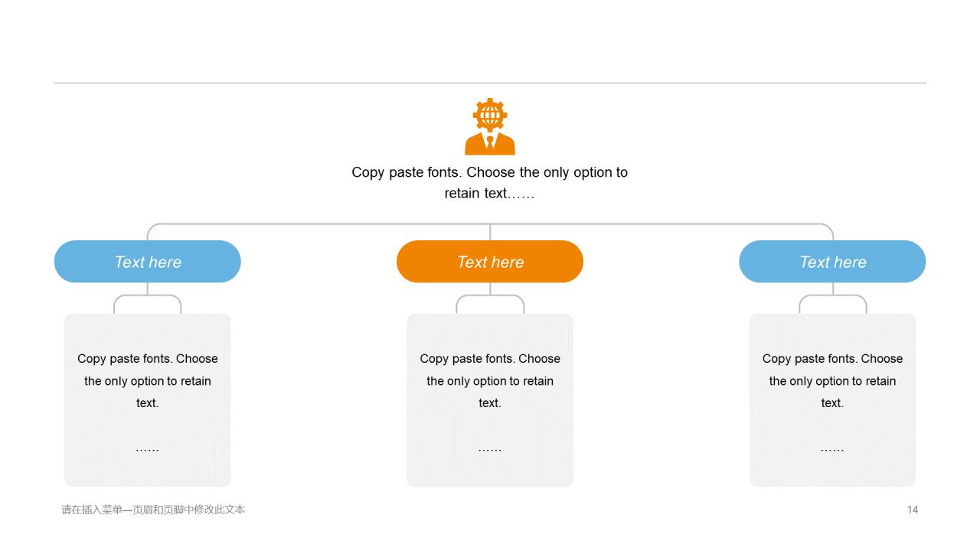The width and height of the screenshot is (980, 551).
Task: Select the thin horizontal rule below title area
Action: tap(490, 83)
